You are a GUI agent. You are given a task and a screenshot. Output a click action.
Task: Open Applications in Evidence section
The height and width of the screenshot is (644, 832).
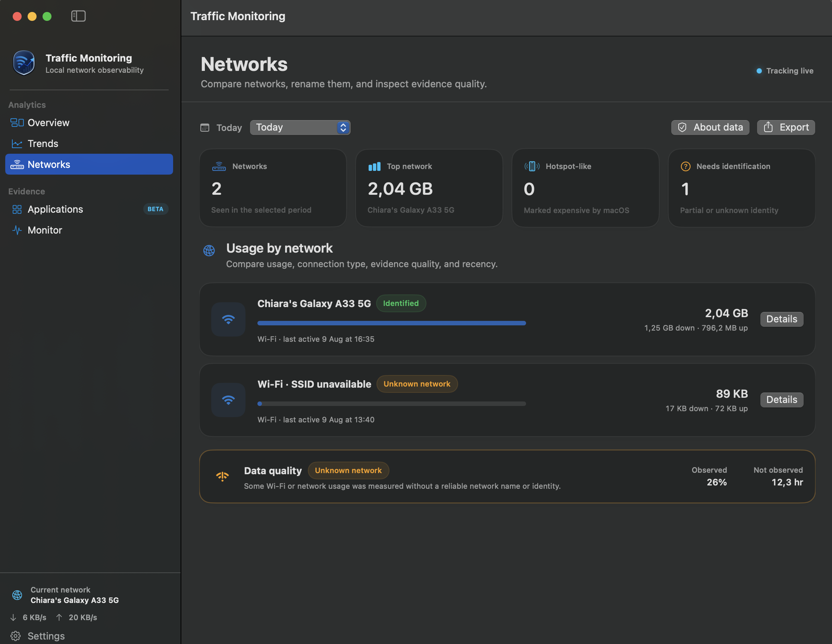click(89, 209)
